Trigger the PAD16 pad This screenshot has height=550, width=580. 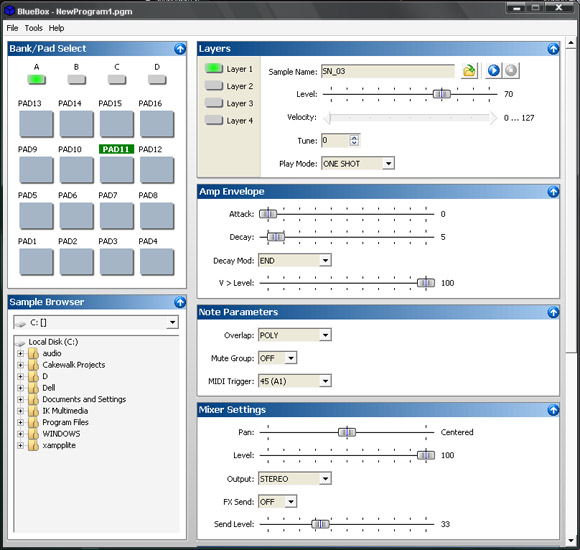[x=157, y=124]
